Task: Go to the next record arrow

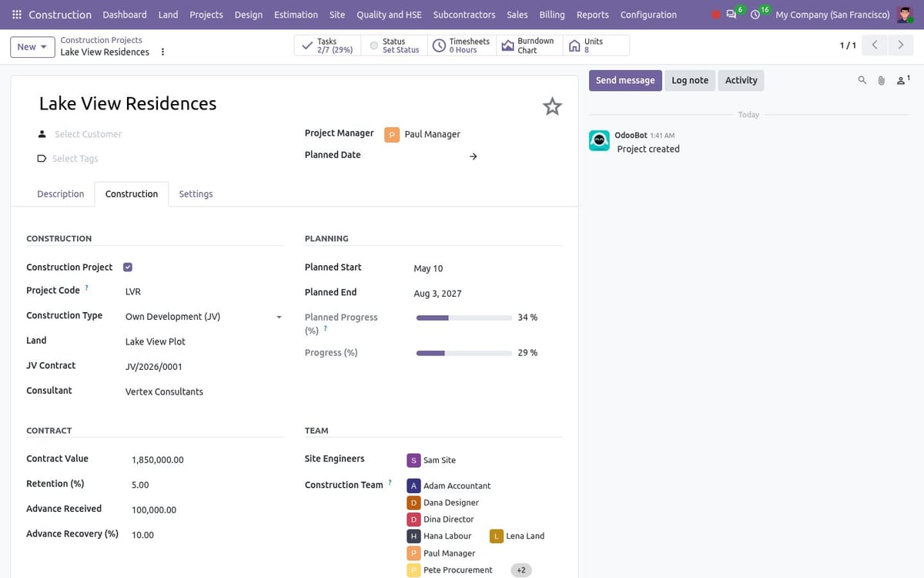Action: [x=900, y=45]
